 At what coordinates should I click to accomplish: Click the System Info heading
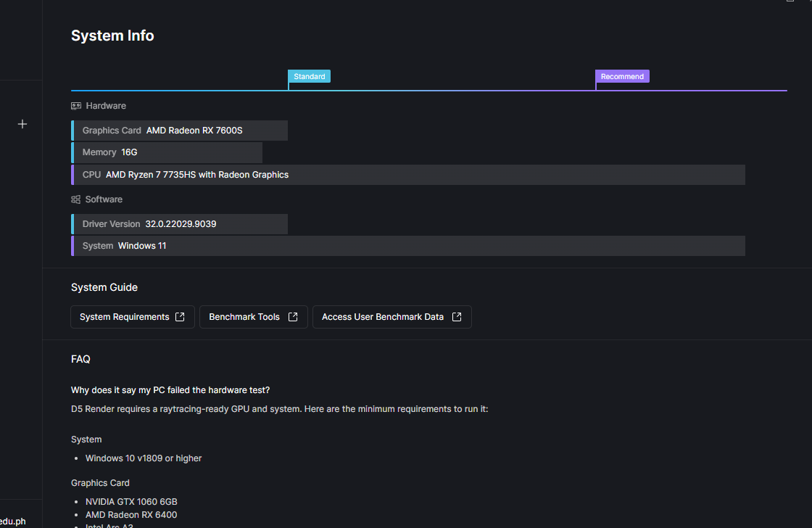tap(112, 36)
